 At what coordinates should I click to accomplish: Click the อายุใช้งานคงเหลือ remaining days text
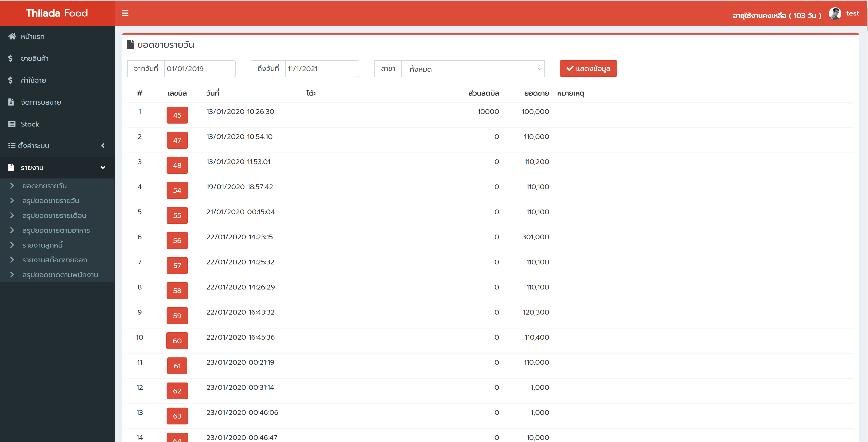tap(777, 16)
